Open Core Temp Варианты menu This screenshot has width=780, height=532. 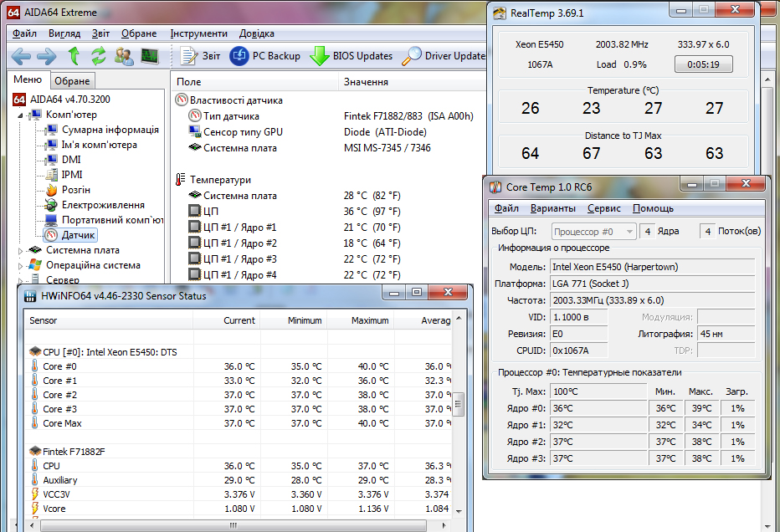(552, 208)
